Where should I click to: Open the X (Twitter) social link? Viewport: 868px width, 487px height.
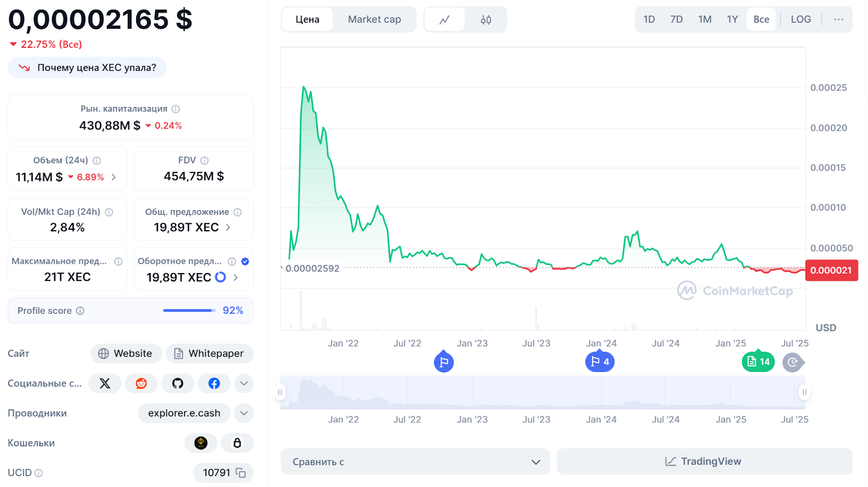(105, 383)
